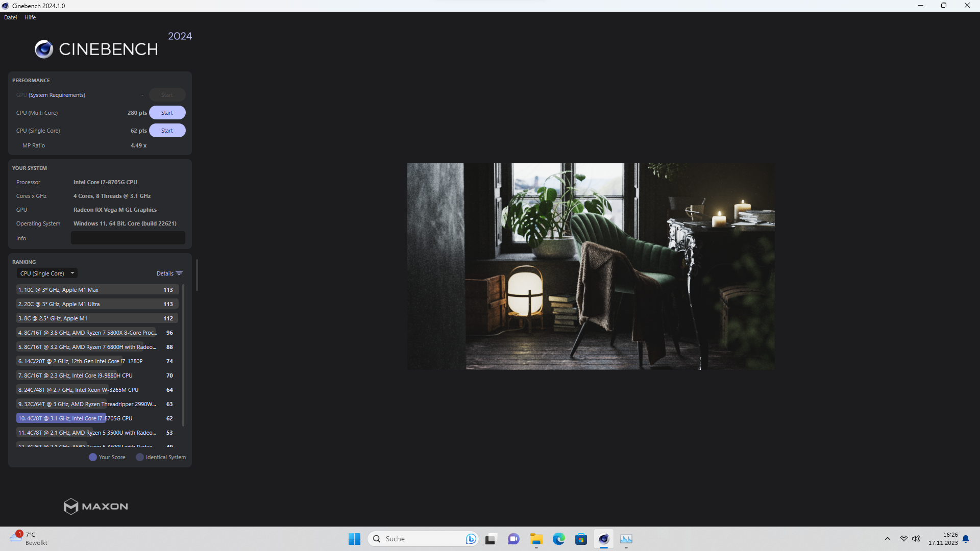The width and height of the screenshot is (980, 551).
Task: Open the CPU (Single Core) ranking dropdown
Action: point(47,273)
